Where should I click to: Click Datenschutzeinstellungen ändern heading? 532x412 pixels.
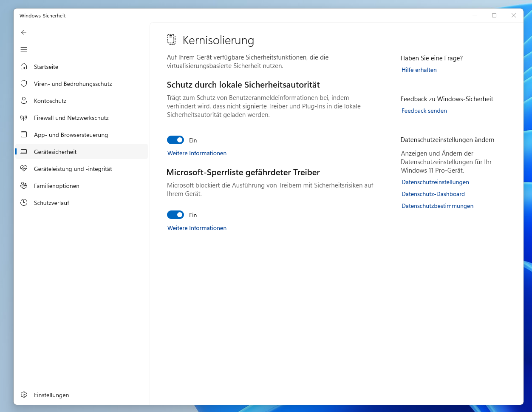(447, 139)
